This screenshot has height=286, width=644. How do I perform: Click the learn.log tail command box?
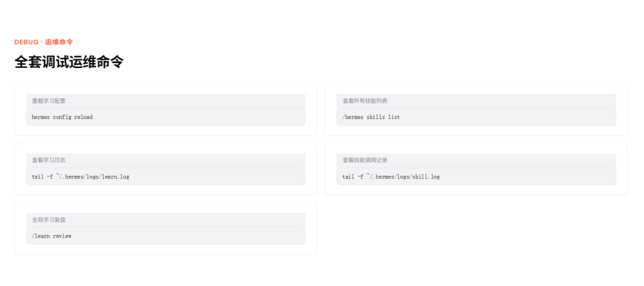coord(165,176)
